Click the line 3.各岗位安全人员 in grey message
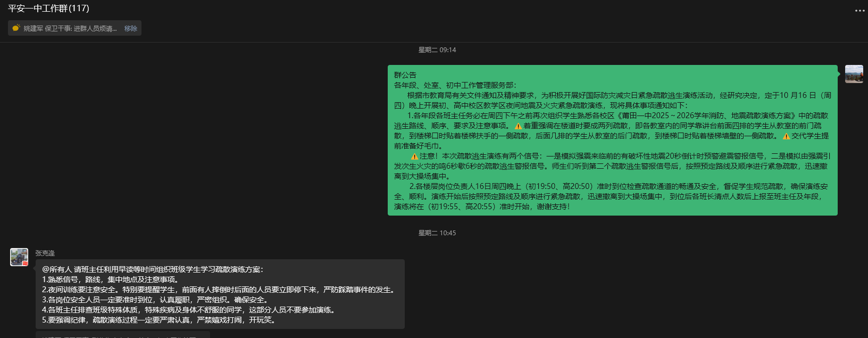 point(155,300)
